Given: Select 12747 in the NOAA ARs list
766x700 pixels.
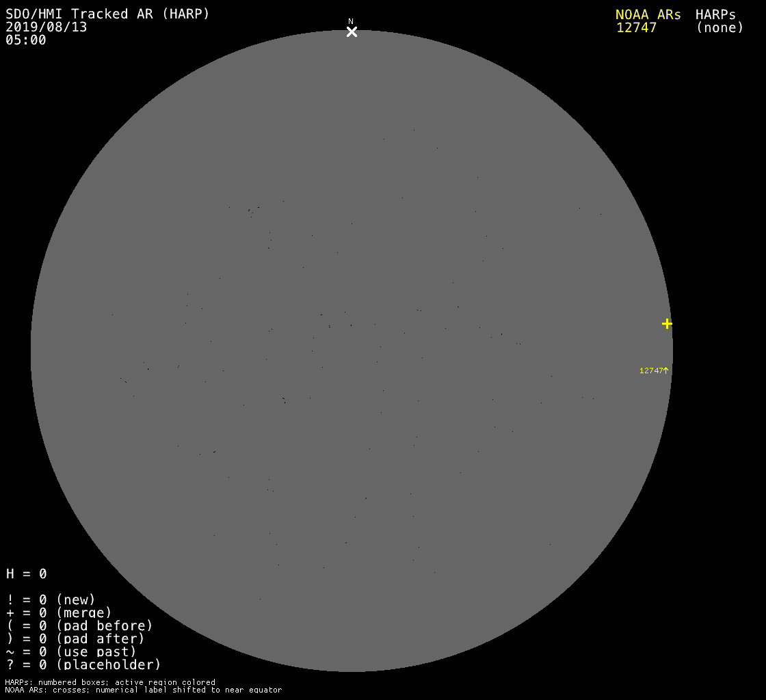Looking at the screenshot, I should pos(636,28).
